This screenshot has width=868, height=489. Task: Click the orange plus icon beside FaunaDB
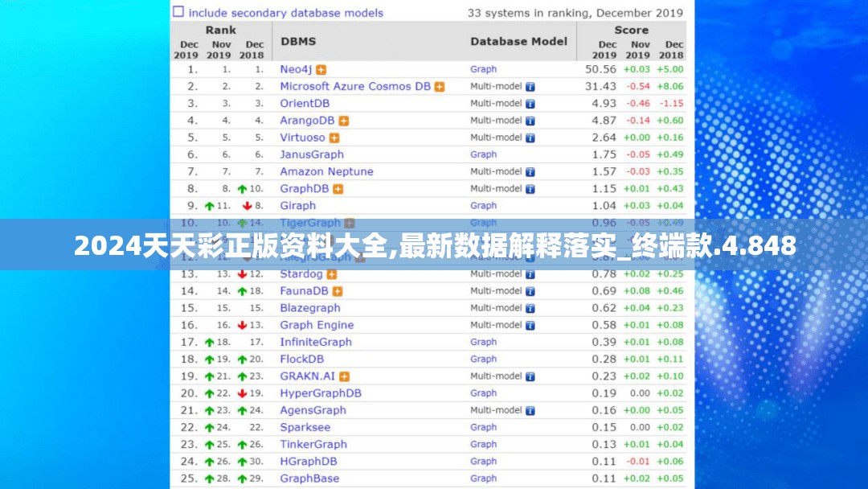[x=338, y=291]
